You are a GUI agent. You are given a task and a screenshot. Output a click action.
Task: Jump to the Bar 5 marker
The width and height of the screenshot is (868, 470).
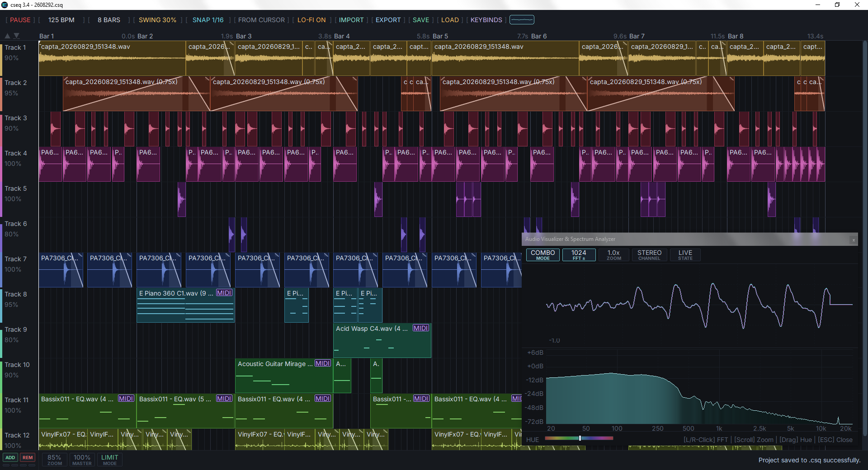(440, 36)
